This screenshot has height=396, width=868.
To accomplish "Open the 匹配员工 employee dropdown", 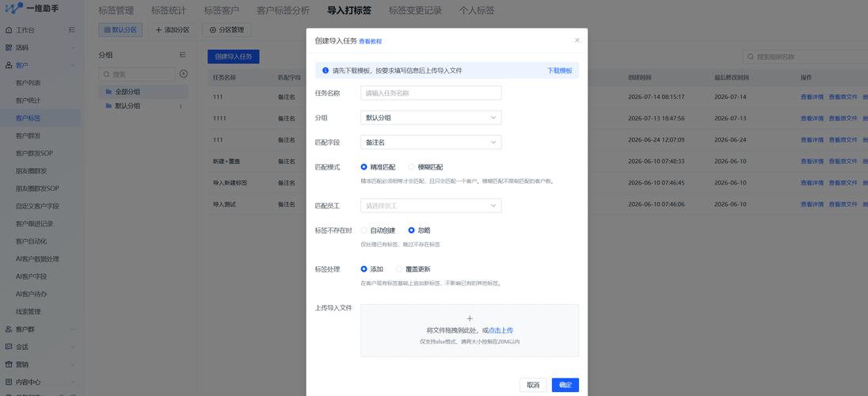I will point(431,205).
